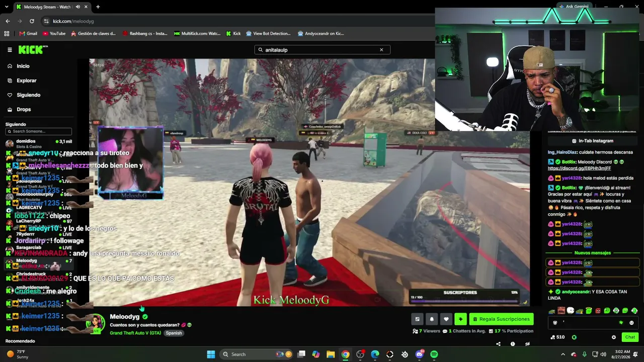This screenshot has width=644, height=362.
Task: Open File Explorer from the taskbar
Action: coord(331,354)
